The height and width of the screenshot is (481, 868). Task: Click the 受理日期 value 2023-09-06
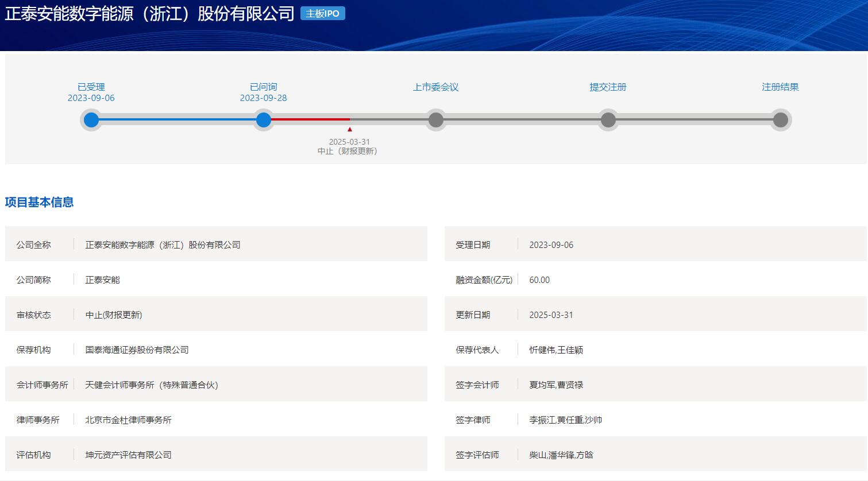pos(551,245)
